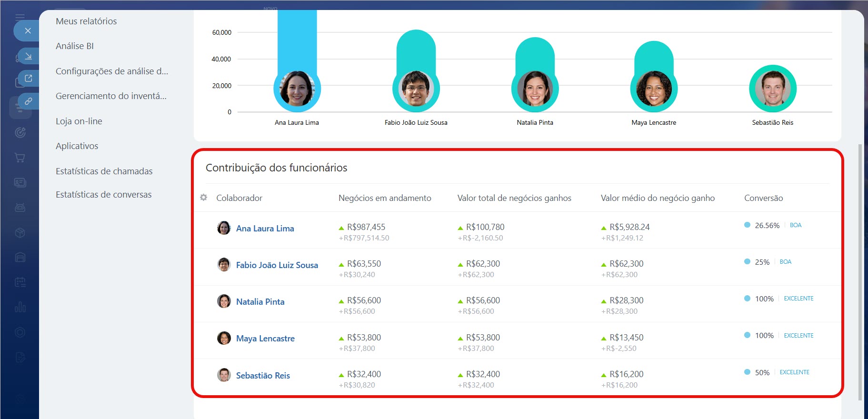Image resolution: width=868 pixels, height=419 pixels.
Task: Click the minimize panel arrow icon
Action: click(x=28, y=56)
